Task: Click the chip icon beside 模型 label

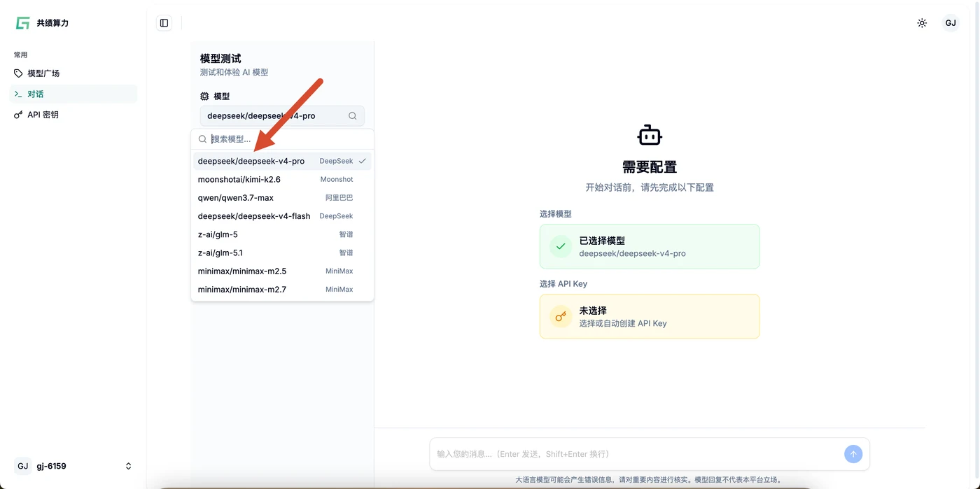Action: coord(204,97)
